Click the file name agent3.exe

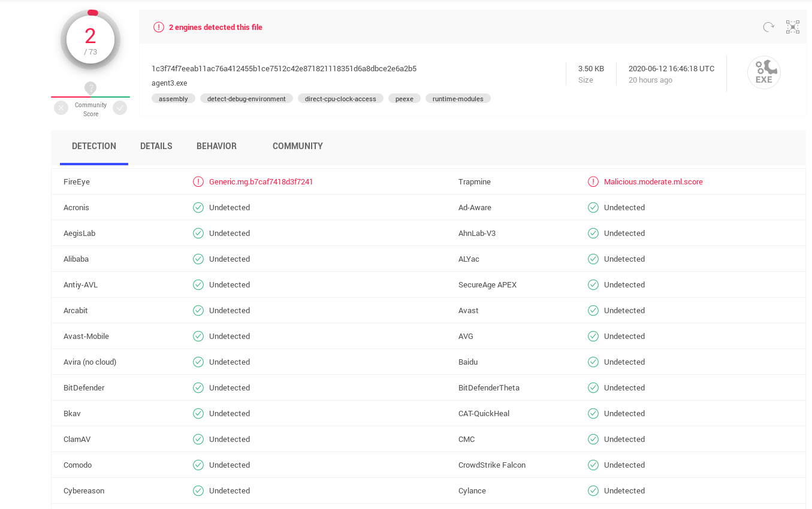(x=170, y=83)
